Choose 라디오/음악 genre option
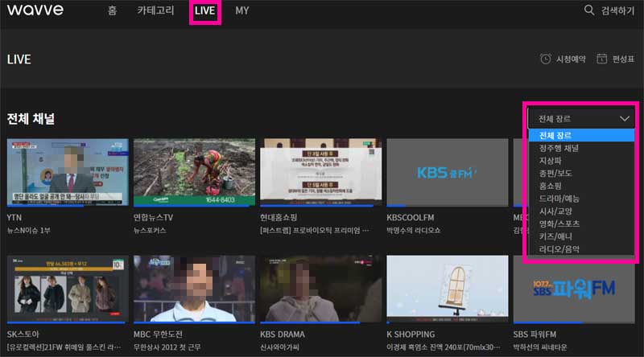This screenshot has width=644, height=357. (x=559, y=249)
